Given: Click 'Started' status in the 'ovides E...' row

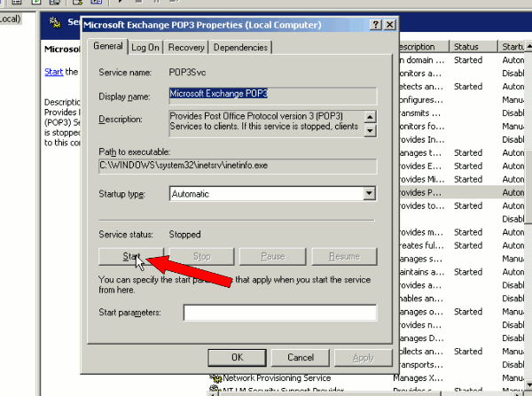Looking at the screenshot, I should tap(468, 166).
